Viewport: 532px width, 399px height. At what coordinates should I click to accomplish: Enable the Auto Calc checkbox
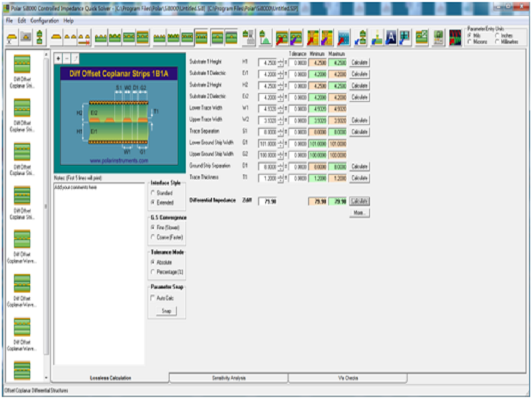point(154,298)
